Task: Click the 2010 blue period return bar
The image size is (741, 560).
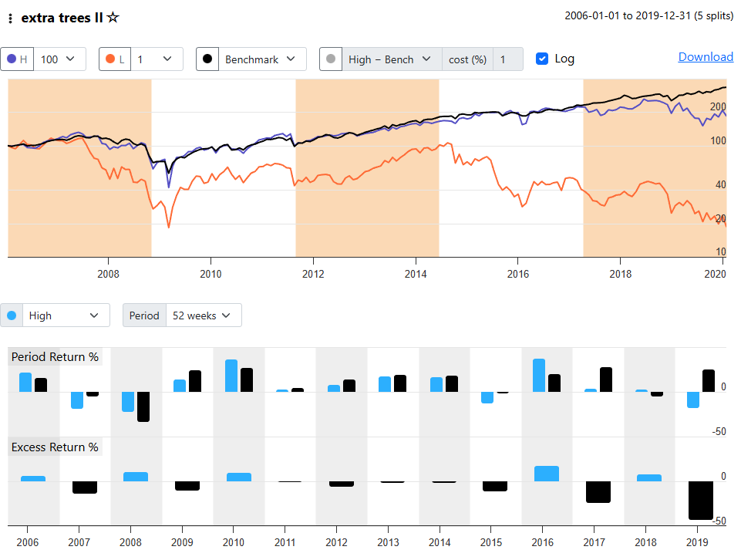Action: (x=231, y=376)
